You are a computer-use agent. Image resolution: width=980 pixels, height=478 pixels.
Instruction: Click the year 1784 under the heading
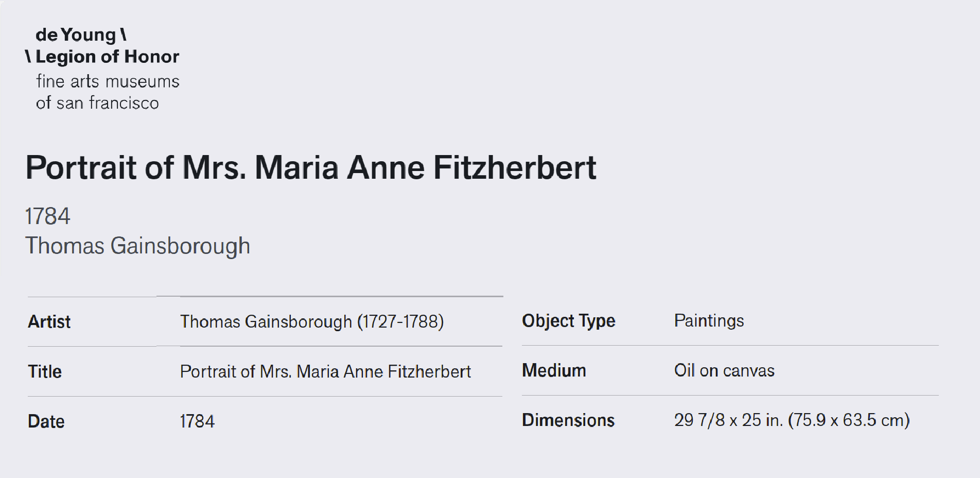[48, 216]
